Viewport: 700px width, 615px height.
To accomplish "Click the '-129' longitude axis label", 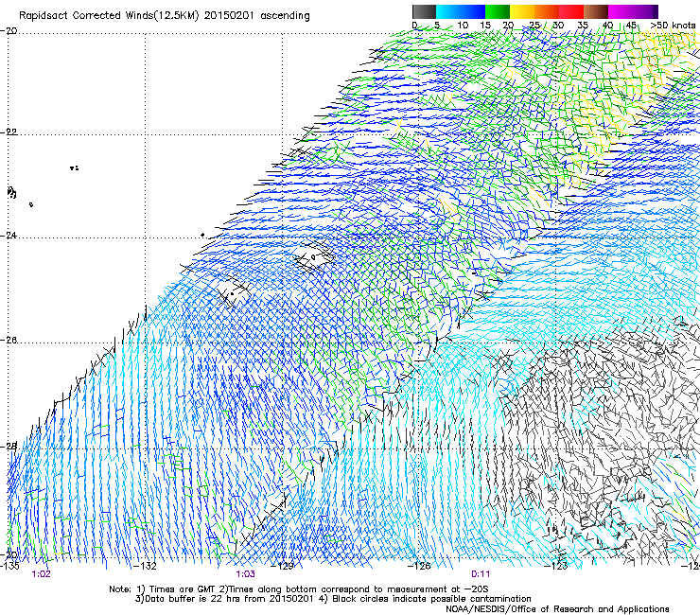I will (x=283, y=566).
